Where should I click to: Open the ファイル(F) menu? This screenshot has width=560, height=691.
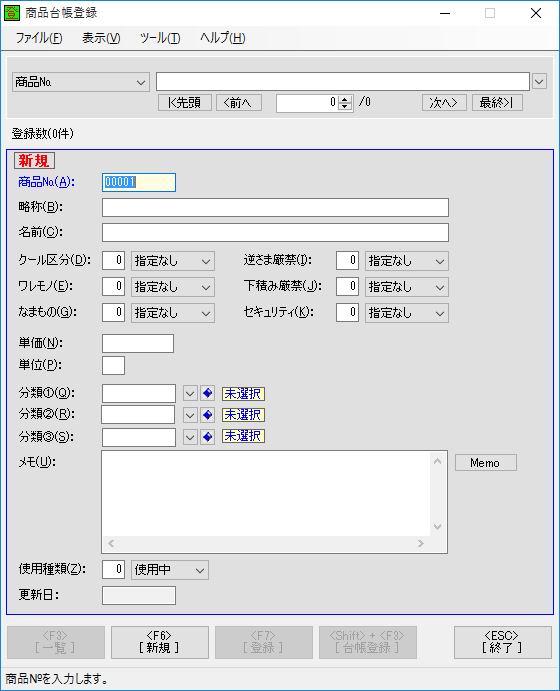(x=39, y=38)
